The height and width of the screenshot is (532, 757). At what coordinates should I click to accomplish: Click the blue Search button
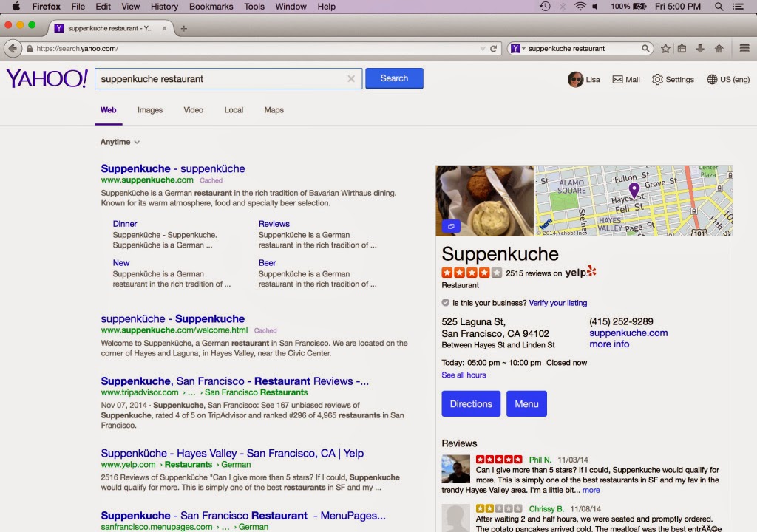click(394, 78)
